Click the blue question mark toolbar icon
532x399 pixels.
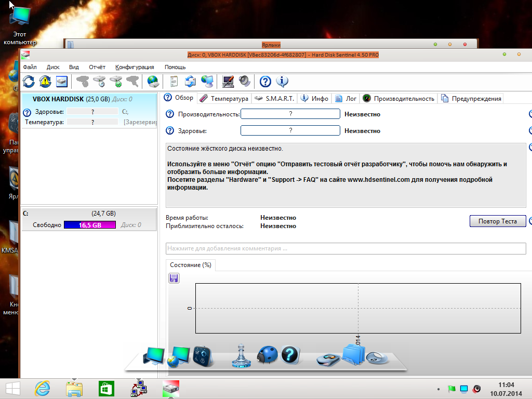tap(265, 82)
